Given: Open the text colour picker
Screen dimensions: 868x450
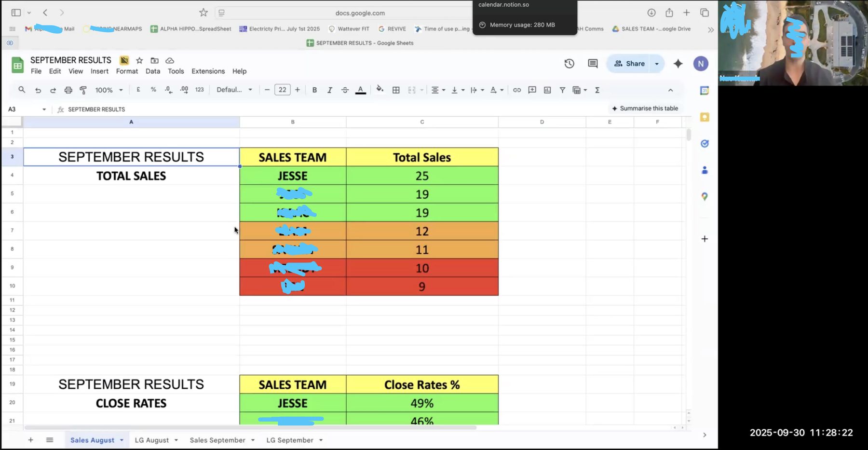Looking at the screenshot, I should pyautogui.click(x=360, y=90).
